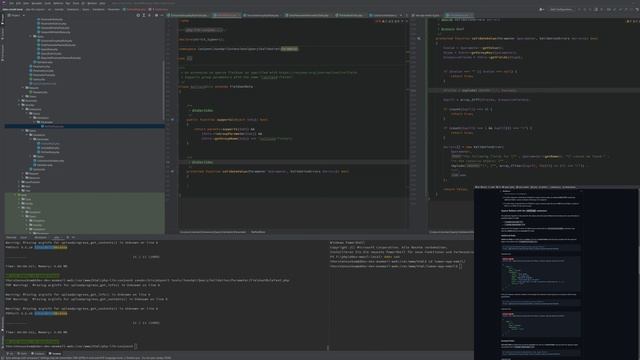Image resolution: width=640 pixels, height=360 pixels.
Task: Switch to the Local terminal tab
Action: [23, 237]
